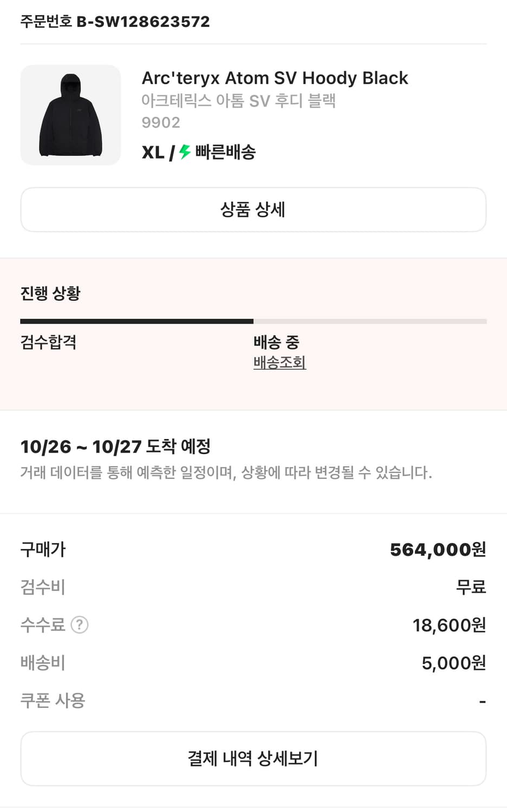
Task: Click the 수수료 fee label
Action: pos(43,625)
